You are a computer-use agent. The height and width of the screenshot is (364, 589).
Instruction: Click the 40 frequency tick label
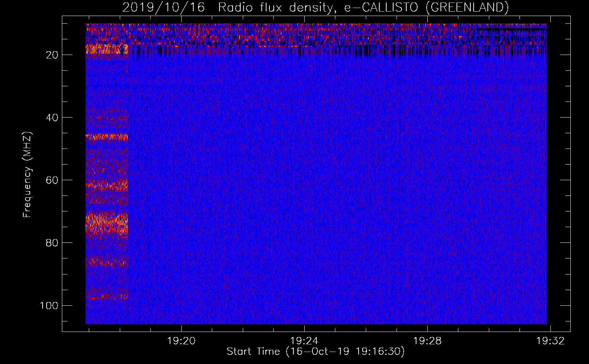52,118
